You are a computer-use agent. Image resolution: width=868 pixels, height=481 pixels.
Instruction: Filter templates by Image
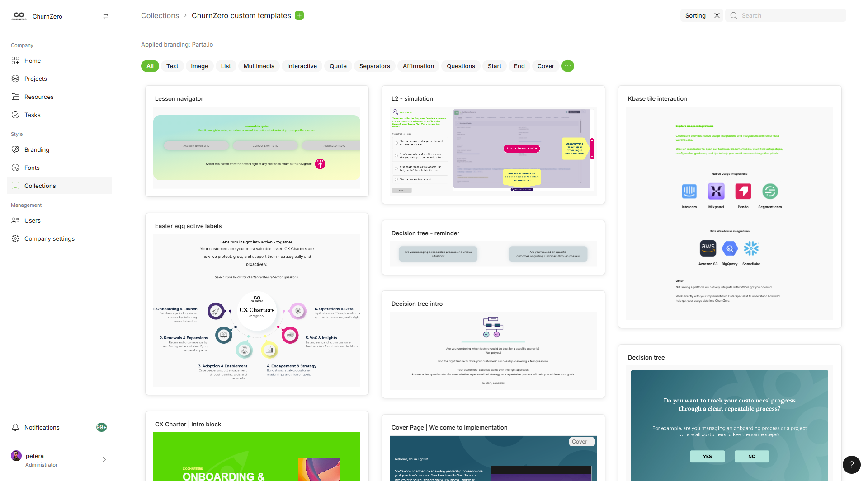[199, 66]
